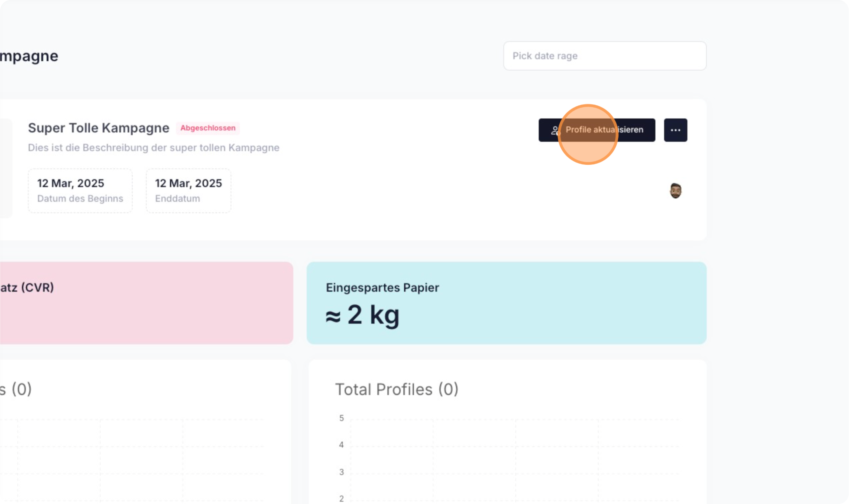
Task: Click the Enddatum date box
Action: point(188,190)
